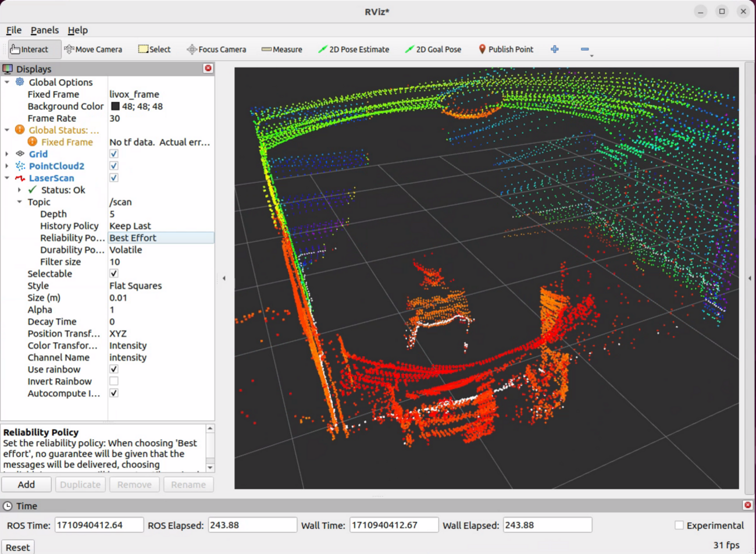Open the Panels menu
This screenshot has height=554, width=756.
point(45,30)
